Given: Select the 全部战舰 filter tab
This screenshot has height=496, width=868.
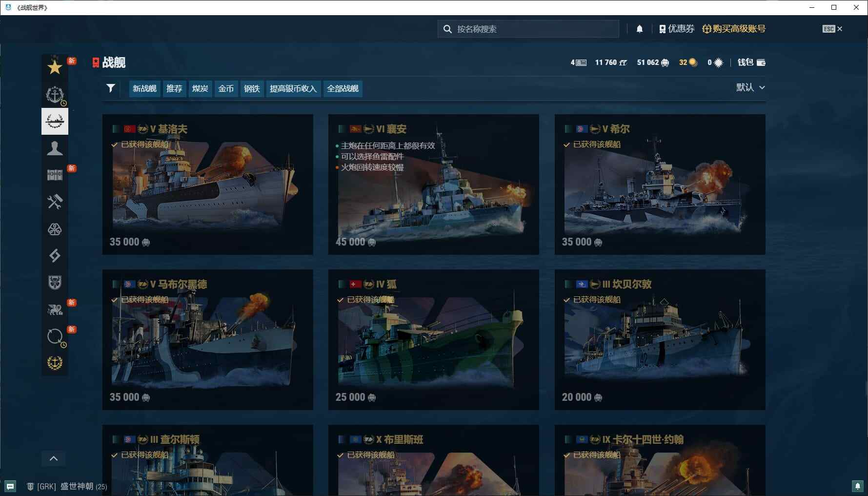Looking at the screenshot, I should click(343, 88).
